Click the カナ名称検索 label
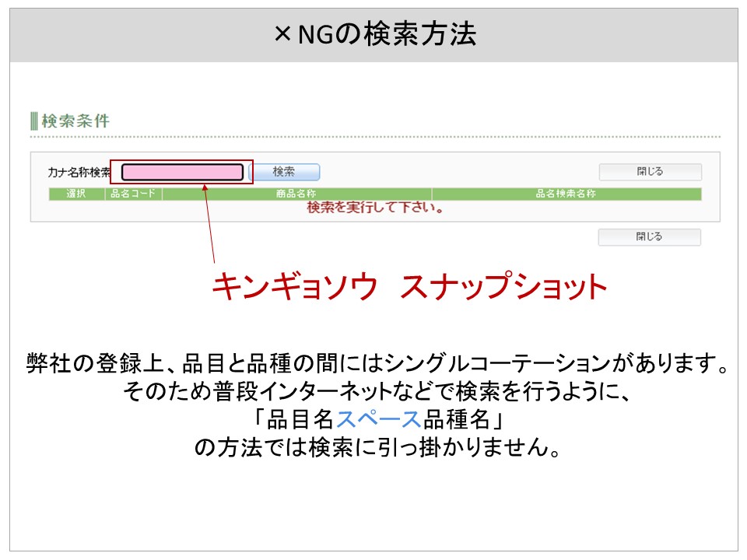This screenshot has height=560, width=747. click(x=79, y=173)
